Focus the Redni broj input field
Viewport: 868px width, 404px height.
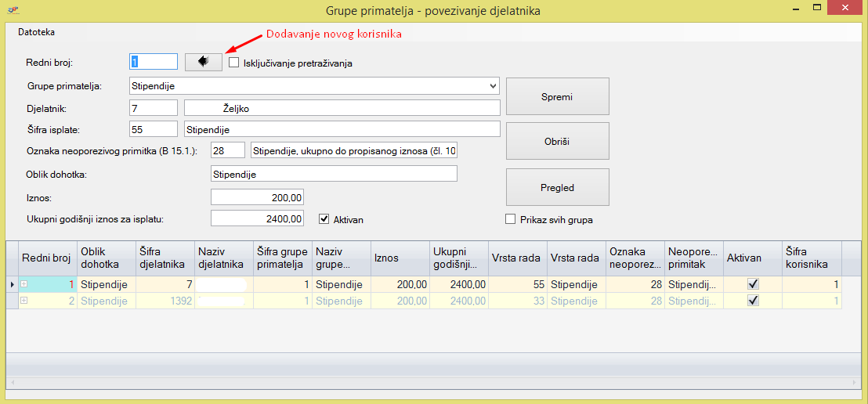click(153, 62)
